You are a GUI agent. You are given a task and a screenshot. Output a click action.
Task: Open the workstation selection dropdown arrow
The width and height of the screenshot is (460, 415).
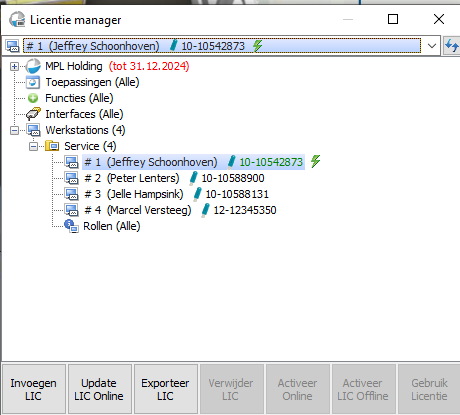coord(432,46)
